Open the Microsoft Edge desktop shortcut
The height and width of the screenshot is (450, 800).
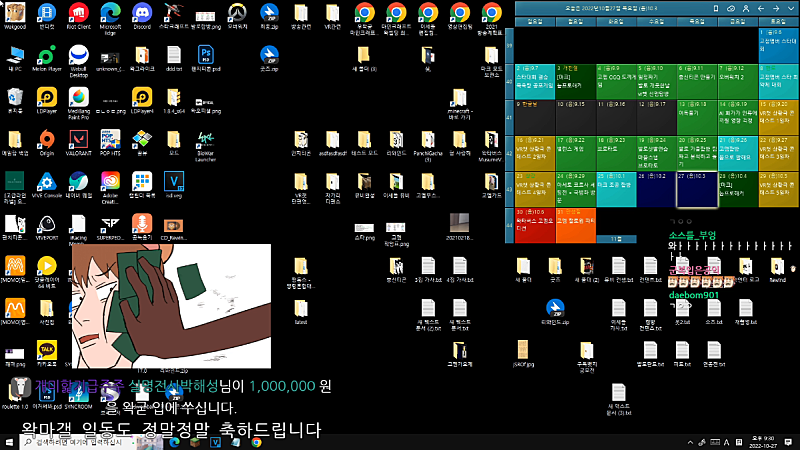pyautogui.click(x=110, y=14)
